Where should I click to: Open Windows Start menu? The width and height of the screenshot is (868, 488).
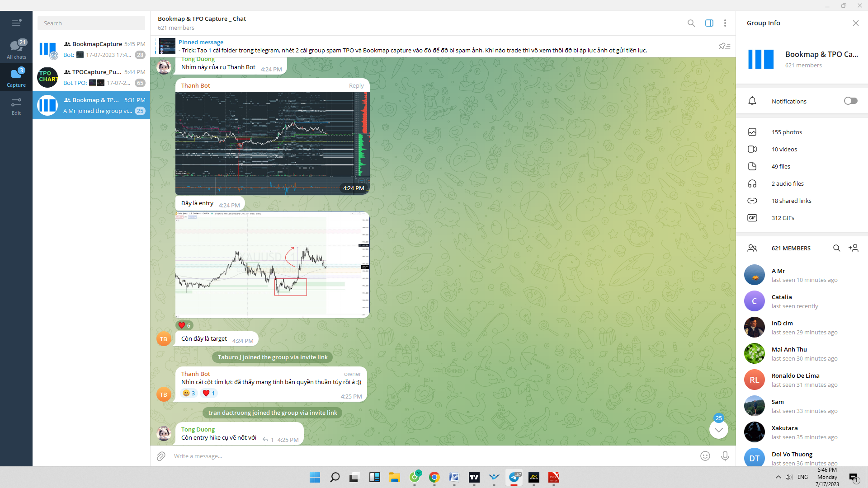pos(315,477)
